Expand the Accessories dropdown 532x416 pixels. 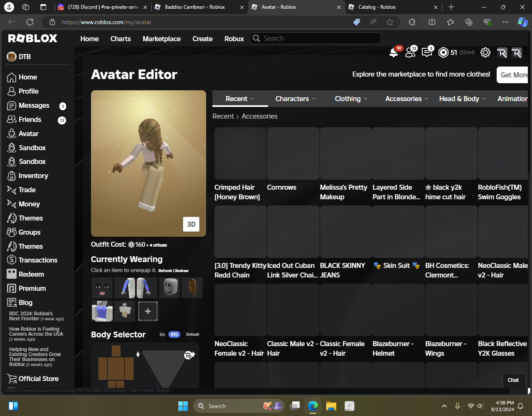point(406,99)
